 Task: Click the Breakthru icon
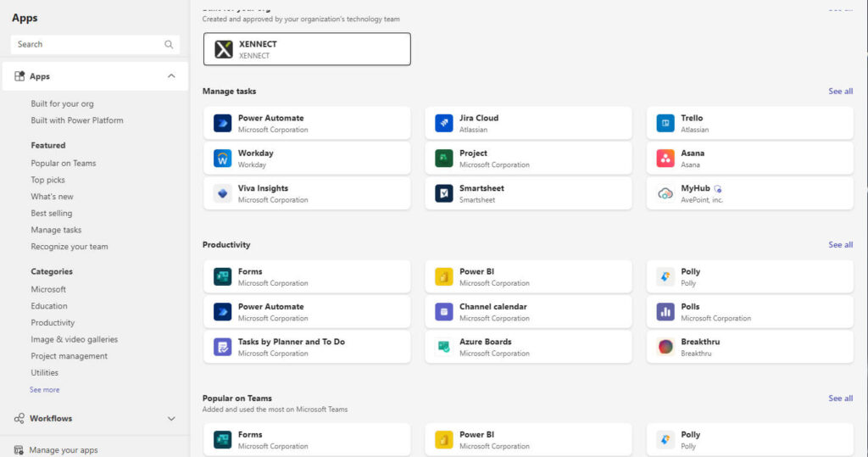[665, 347]
